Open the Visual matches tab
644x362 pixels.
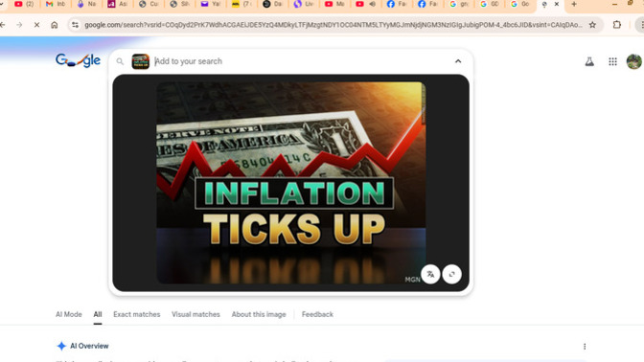(195, 314)
